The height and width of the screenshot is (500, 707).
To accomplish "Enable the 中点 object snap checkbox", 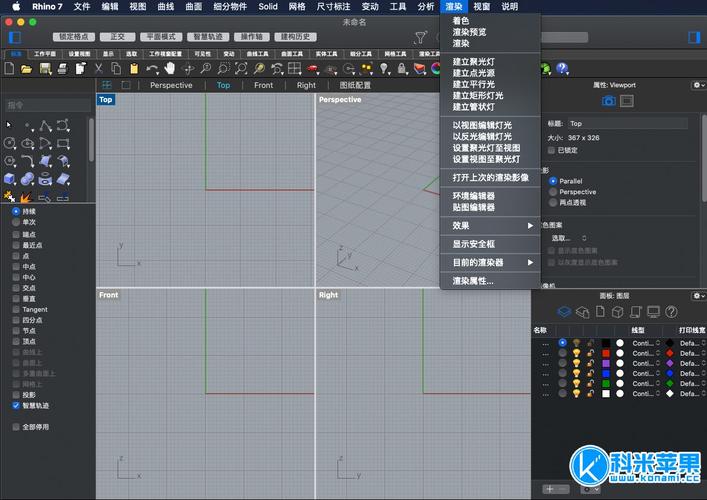I will 16,266.
